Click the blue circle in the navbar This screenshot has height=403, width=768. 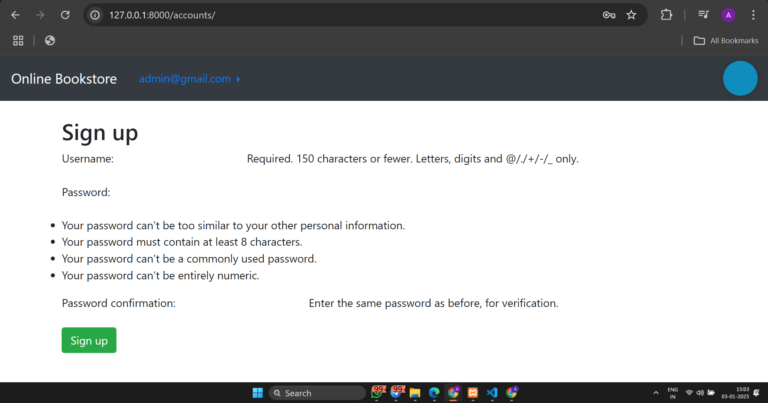(740, 79)
